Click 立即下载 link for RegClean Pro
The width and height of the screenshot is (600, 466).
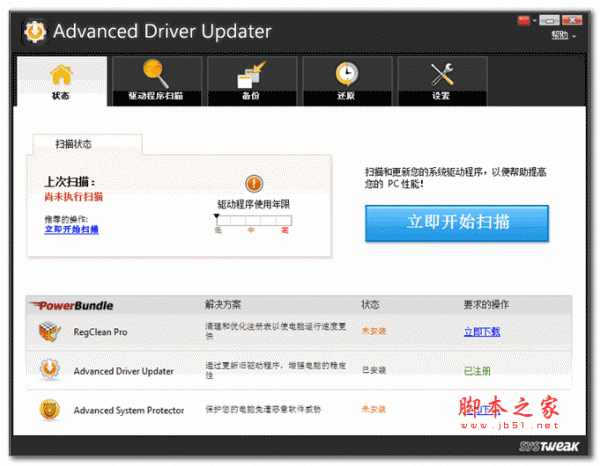(482, 332)
